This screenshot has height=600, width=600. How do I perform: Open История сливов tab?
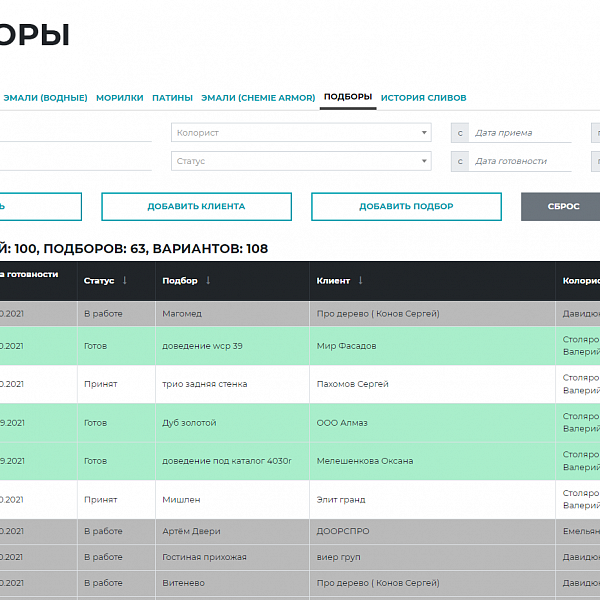[x=423, y=98]
